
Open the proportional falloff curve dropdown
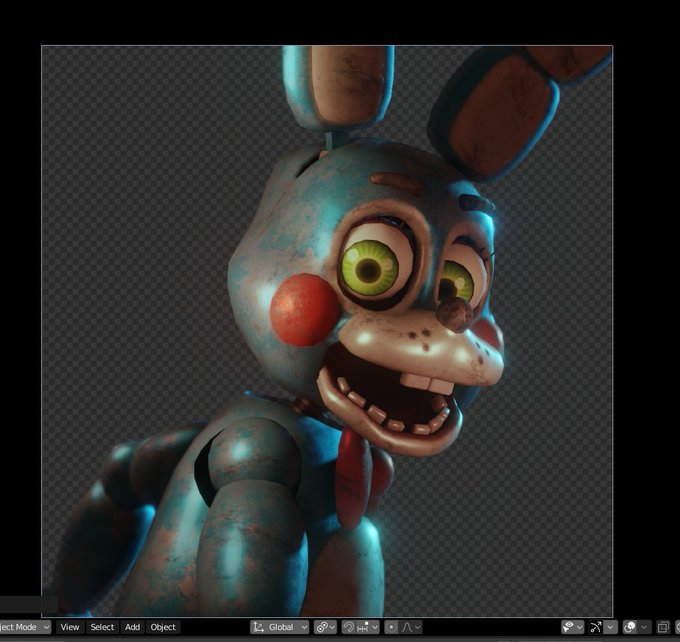[410, 627]
